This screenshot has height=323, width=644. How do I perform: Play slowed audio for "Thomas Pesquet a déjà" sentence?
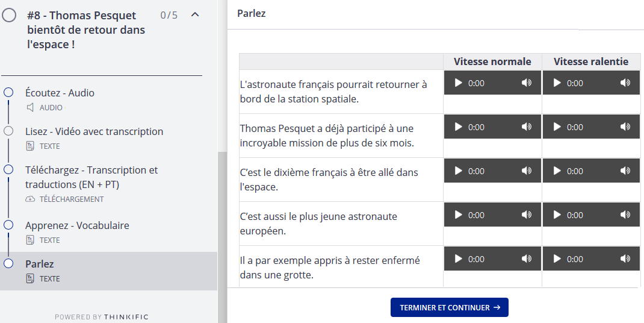(x=557, y=127)
